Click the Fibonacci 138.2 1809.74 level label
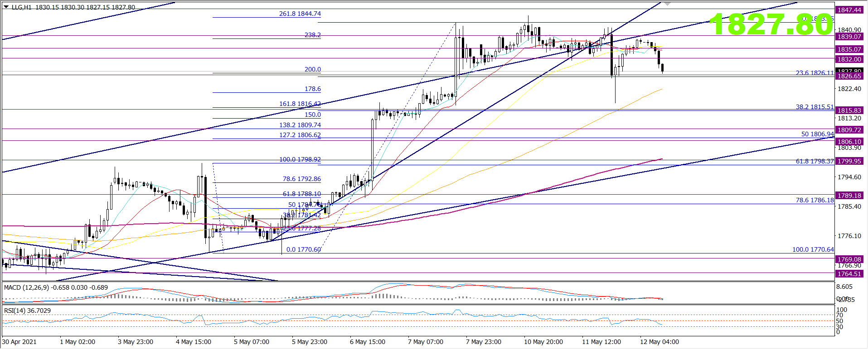Screen dimensions: 868x349 click(300, 125)
